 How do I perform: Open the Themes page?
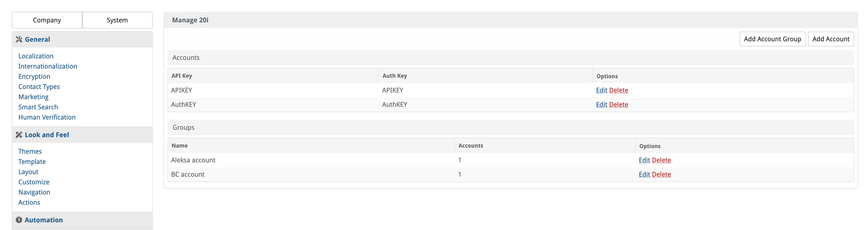click(x=30, y=151)
